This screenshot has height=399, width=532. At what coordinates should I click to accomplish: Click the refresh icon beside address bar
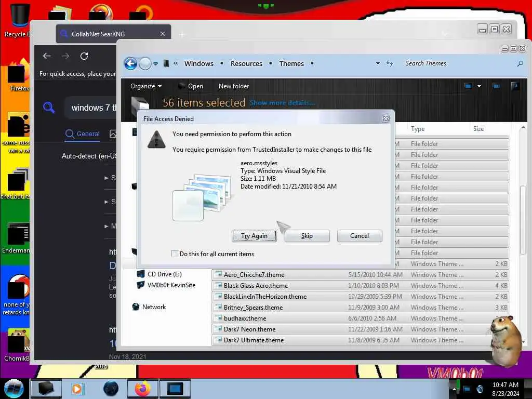click(390, 63)
